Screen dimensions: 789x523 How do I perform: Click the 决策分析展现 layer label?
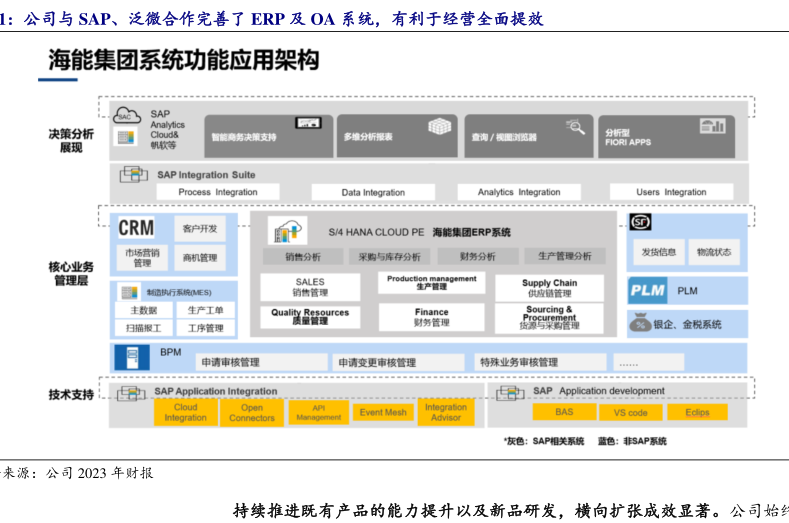coord(71,140)
